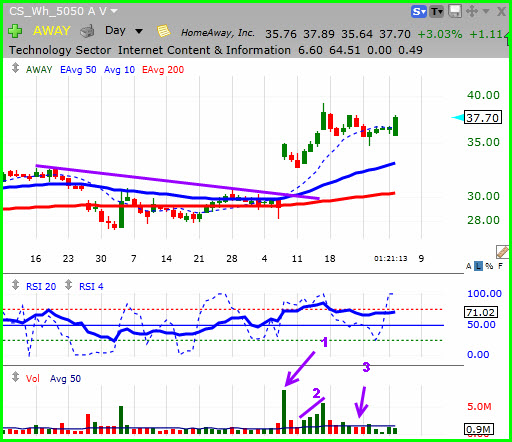512x442 pixels.
Task: Click the date label 11
Action: pyautogui.click(x=297, y=258)
